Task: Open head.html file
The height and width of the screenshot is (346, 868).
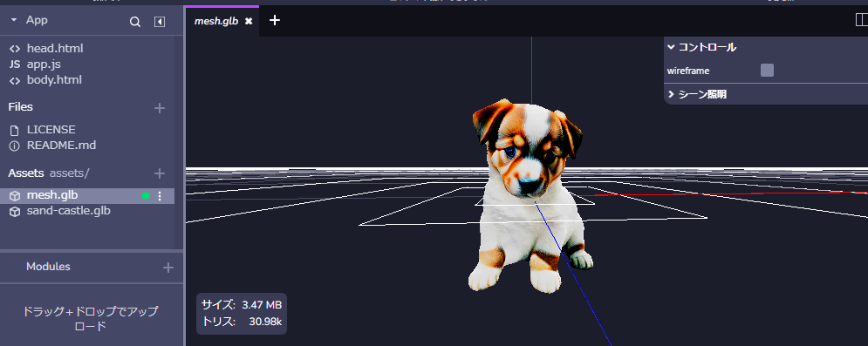Action: coord(55,49)
